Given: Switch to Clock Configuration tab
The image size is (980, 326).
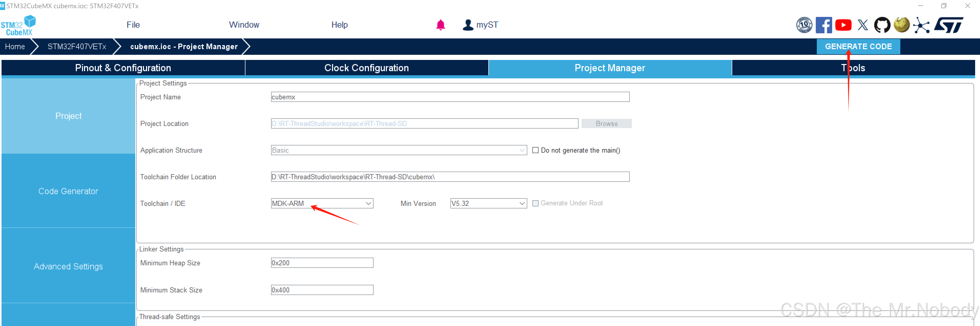Looking at the screenshot, I should click(x=366, y=68).
